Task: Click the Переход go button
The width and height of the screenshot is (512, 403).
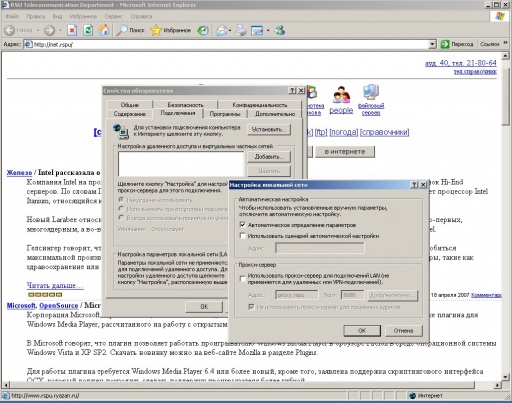Action: click(x=457, y=44)
